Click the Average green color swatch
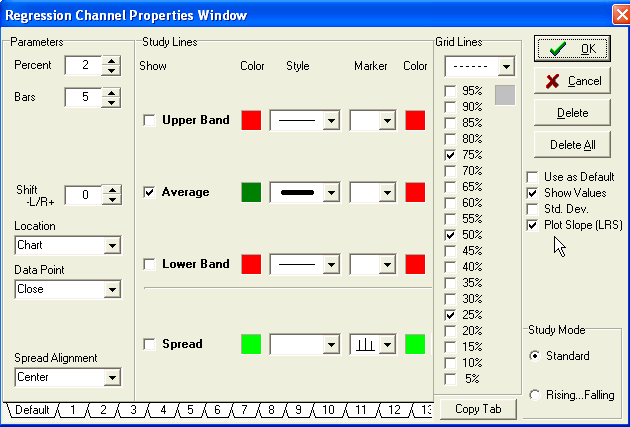Image resolution: width=630 pixels, height=427 pixels. pos(251,192)
